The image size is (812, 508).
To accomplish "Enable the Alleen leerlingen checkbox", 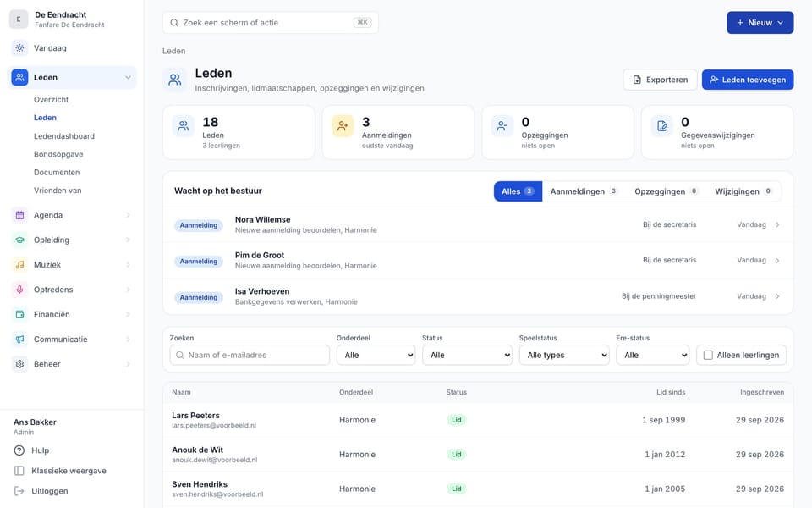I will pyautogui.click(x=708, y=355).
